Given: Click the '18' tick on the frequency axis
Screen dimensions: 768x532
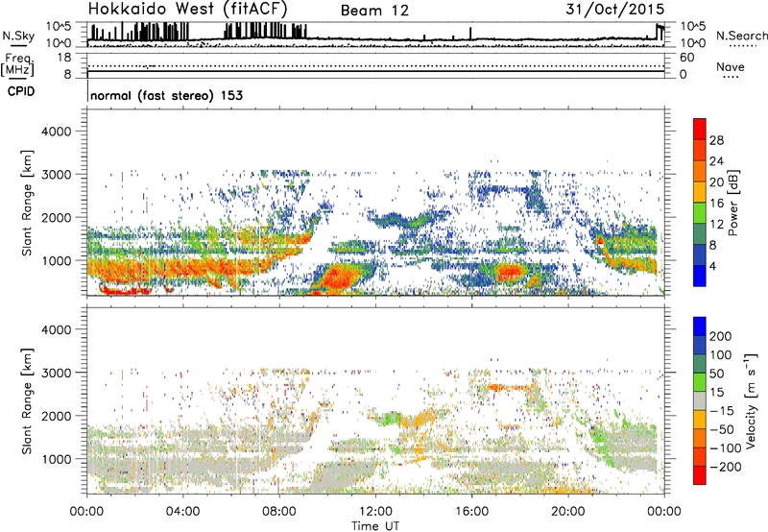Looking at the screenshot, I should click(64, 58).
